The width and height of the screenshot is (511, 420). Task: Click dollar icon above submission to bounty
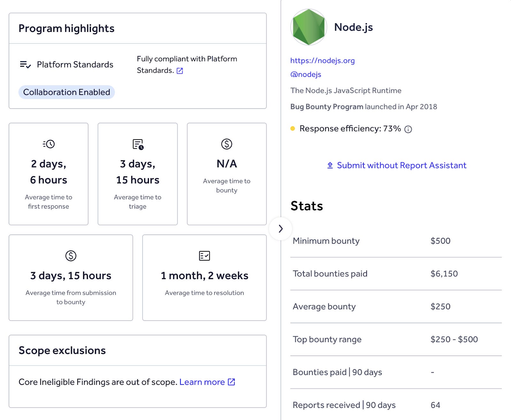(x=71, y=256)
